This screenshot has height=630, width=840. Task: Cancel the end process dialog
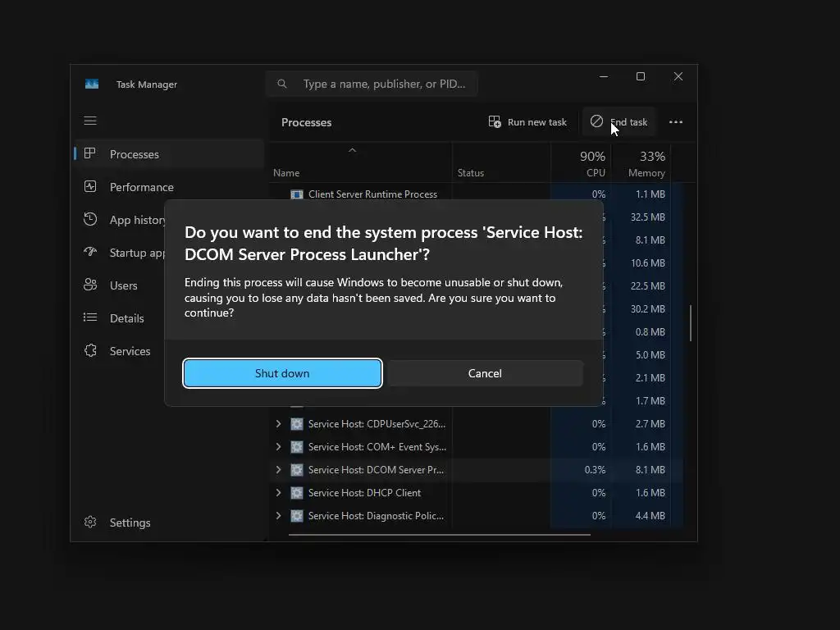pos(485,373)
